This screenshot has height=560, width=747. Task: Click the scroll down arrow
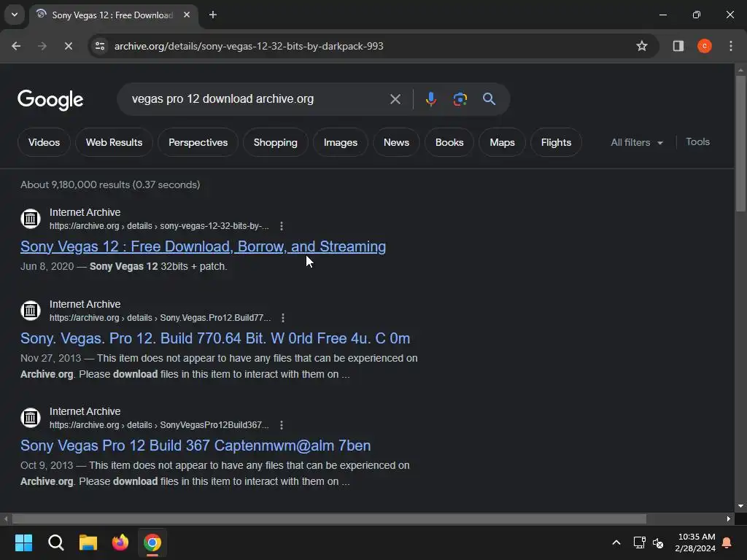coord(740,506)
